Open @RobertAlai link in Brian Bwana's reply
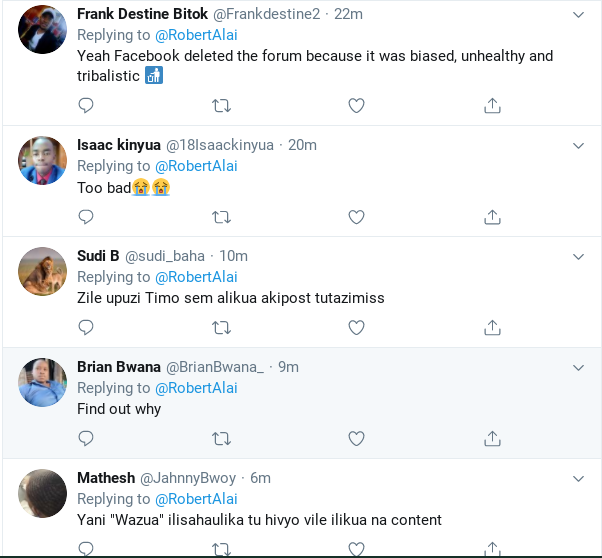 point(196,388)
